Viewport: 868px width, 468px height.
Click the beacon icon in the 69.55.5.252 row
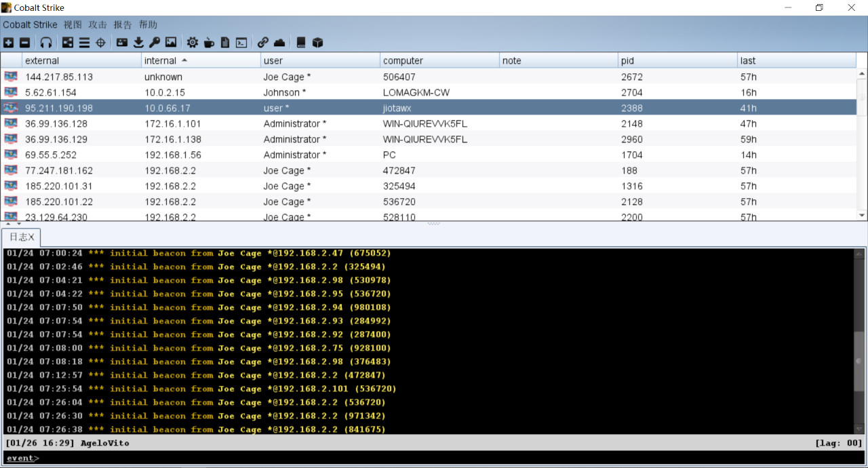click(x=11, y=155)
